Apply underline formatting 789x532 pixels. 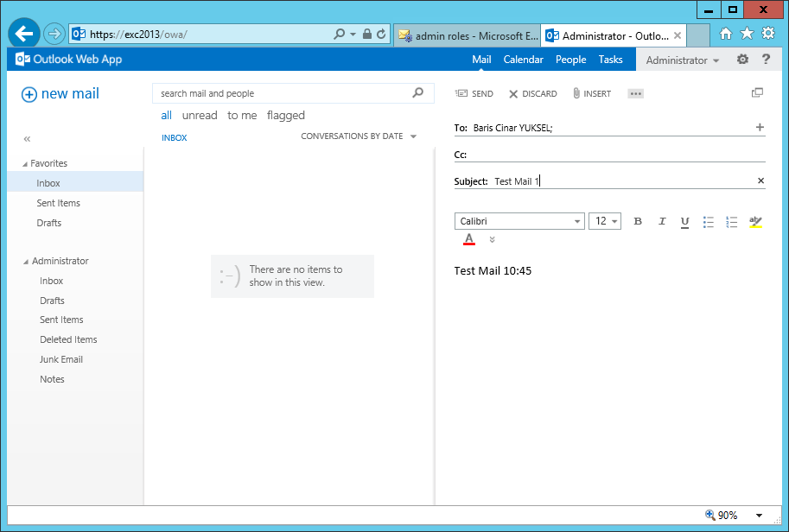pyautogui.click(x=684, y=222)
